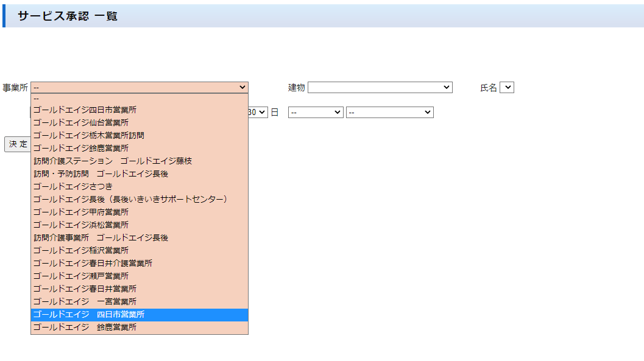Choose ゴールドエイジ稲沢営業所

tap(81, 251)
